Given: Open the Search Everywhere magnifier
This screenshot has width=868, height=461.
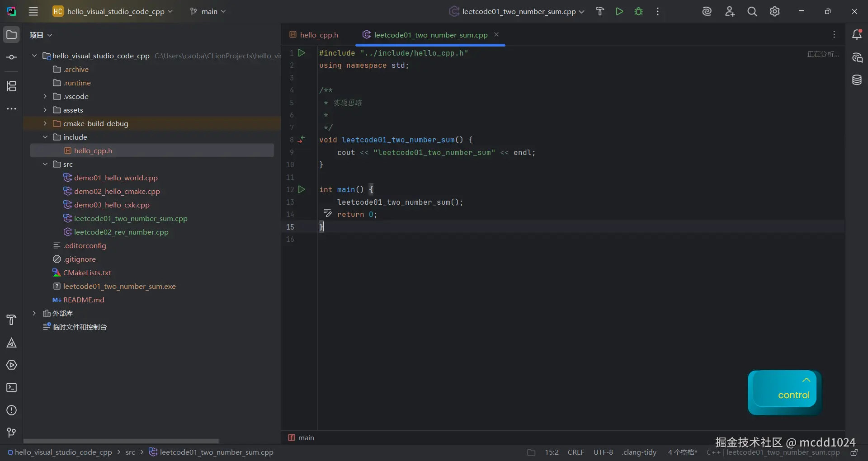Looking at the screenshot, I should coord(752,12).
